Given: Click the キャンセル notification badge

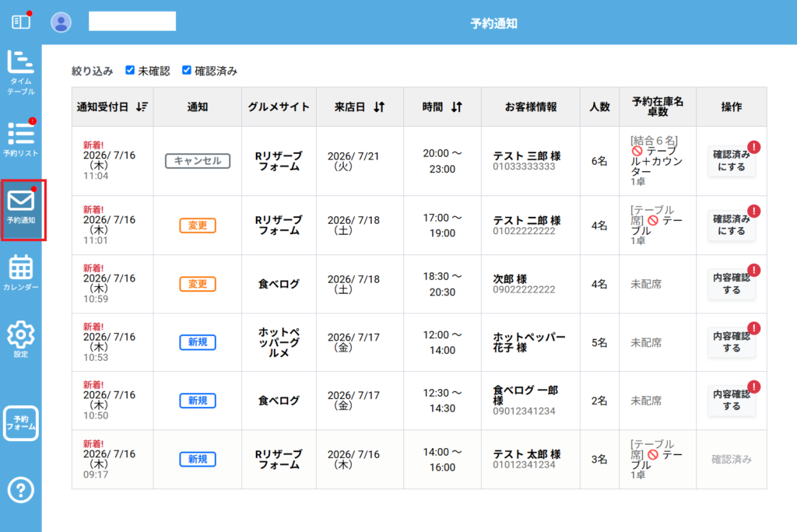Looking at the screenshot, I should pos(197,160).
